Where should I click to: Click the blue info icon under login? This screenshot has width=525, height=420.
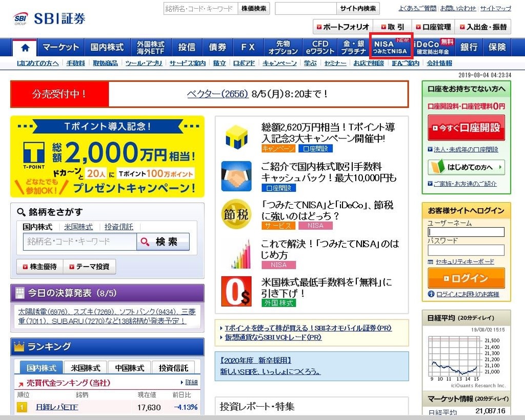431,294
